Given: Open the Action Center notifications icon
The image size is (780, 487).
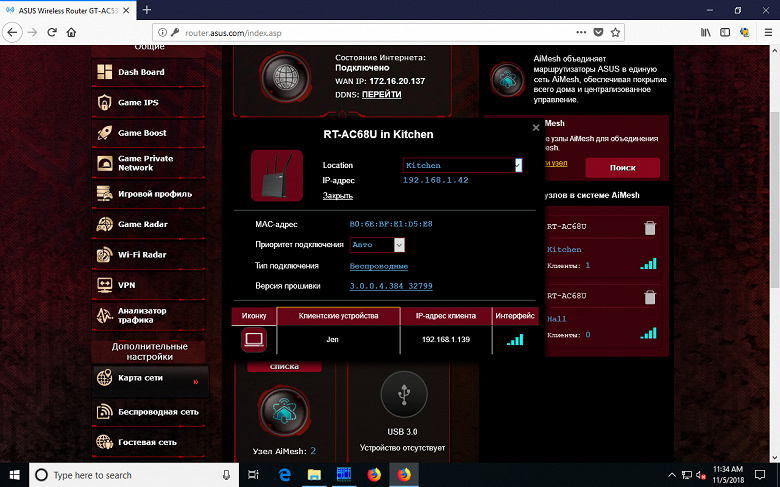Looking at the screenshot, I should tap(760, 475).
